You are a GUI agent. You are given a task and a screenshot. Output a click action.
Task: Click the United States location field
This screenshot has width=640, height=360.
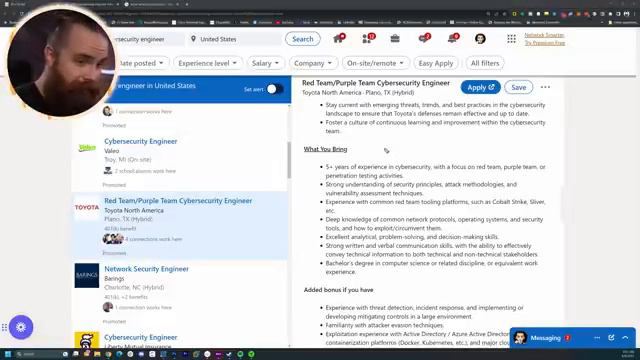(x=234, y=39)
